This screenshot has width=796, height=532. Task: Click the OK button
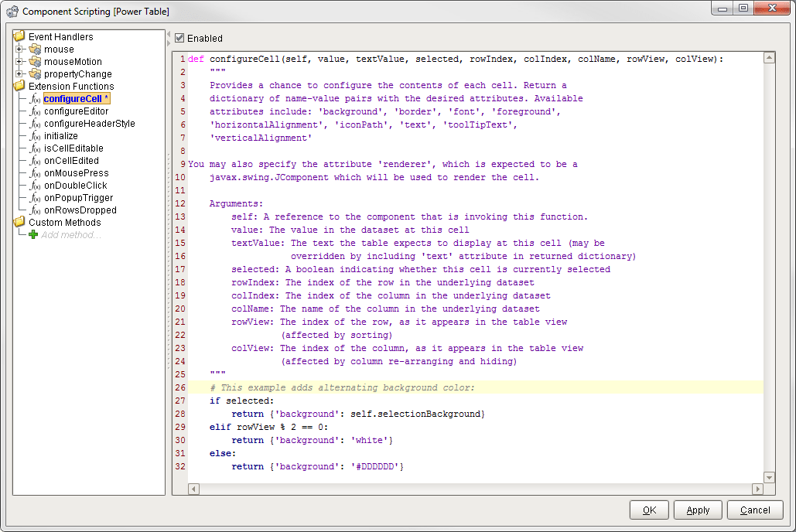(x=648, y=510)
